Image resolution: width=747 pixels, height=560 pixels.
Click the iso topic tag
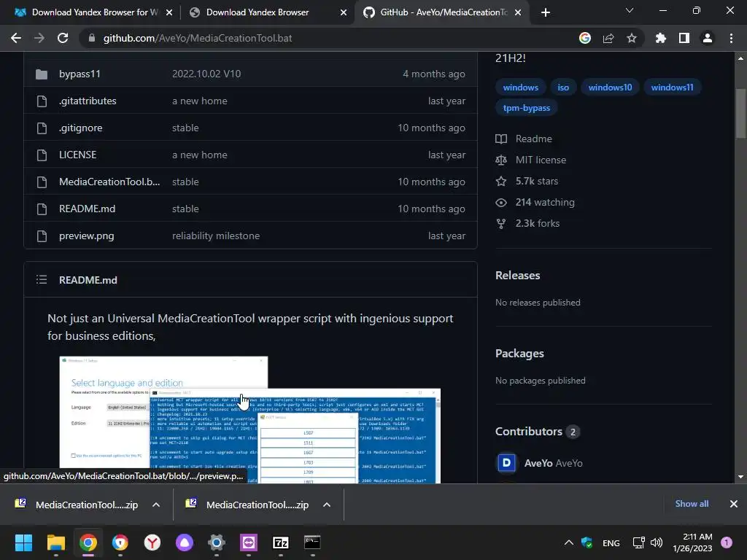(563, 87)
